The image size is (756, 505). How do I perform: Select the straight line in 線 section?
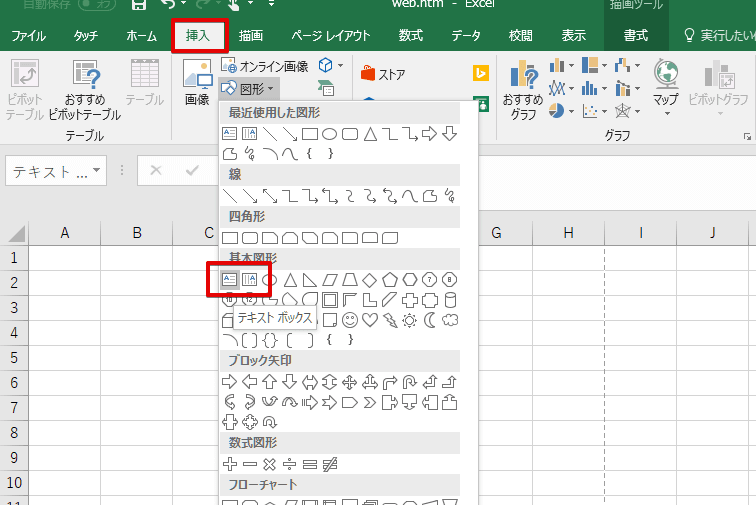coord(230,196)
